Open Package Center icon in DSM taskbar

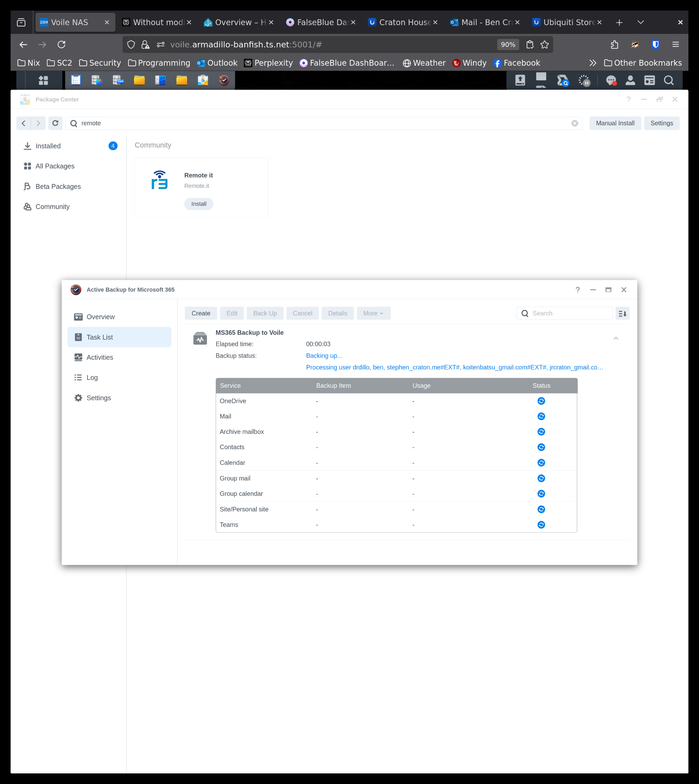pyautogui.click(x=203, y=80)
